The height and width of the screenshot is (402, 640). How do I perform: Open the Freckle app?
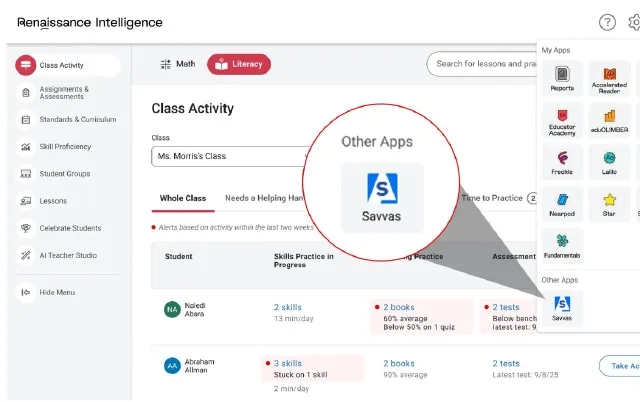(562, 162)
